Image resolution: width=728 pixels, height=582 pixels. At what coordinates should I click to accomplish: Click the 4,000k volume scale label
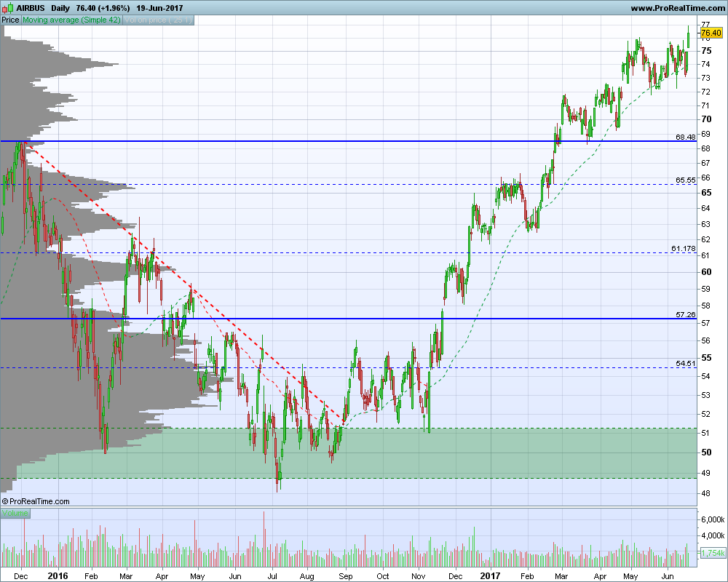pos(713,535)
